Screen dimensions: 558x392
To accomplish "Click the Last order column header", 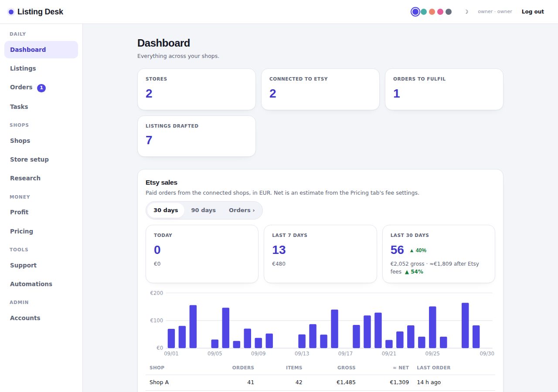I will [434, 368].
